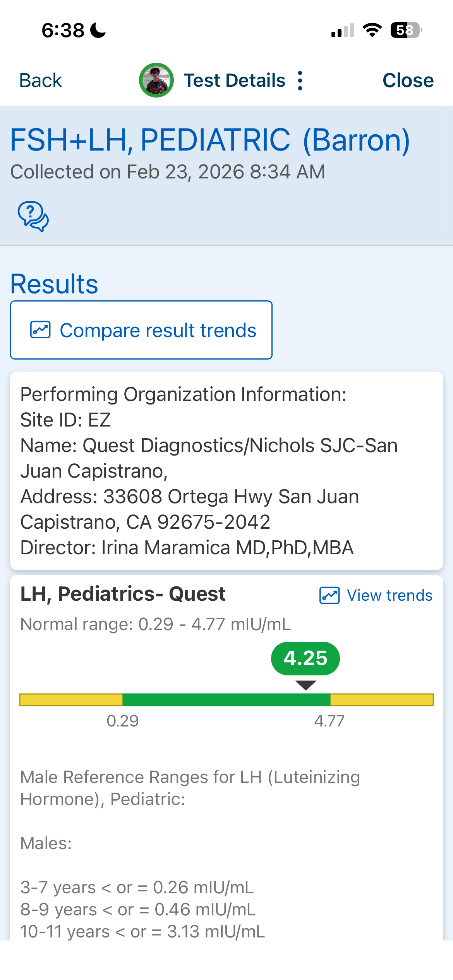Close the Test Details view
453x980 pixels.
408,81
